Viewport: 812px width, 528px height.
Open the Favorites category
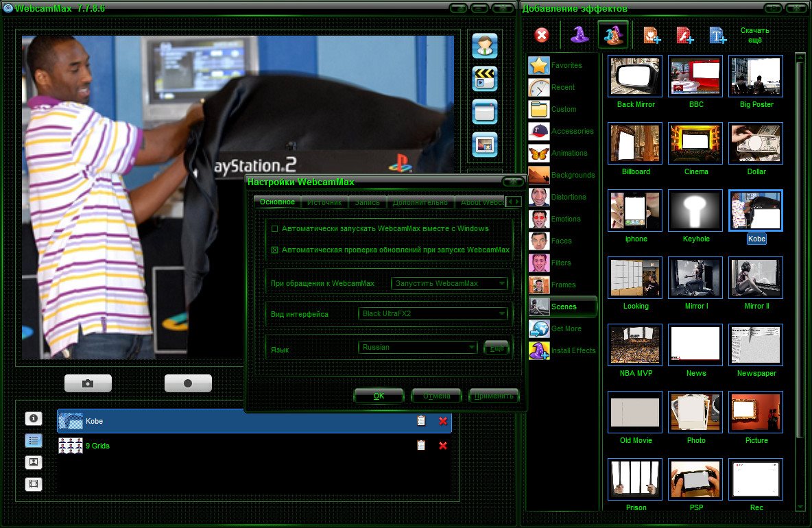pos(562,65)
